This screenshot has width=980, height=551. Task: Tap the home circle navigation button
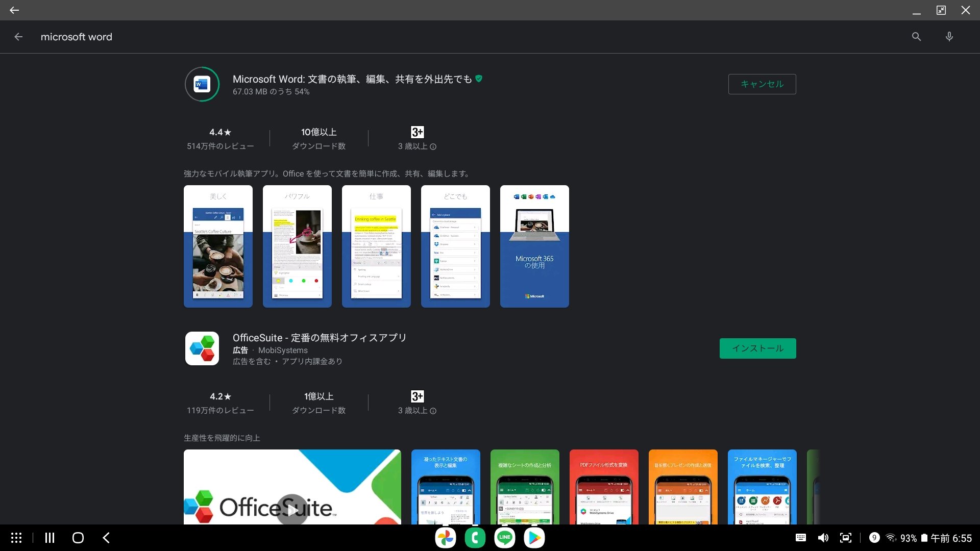pos(78,538)
